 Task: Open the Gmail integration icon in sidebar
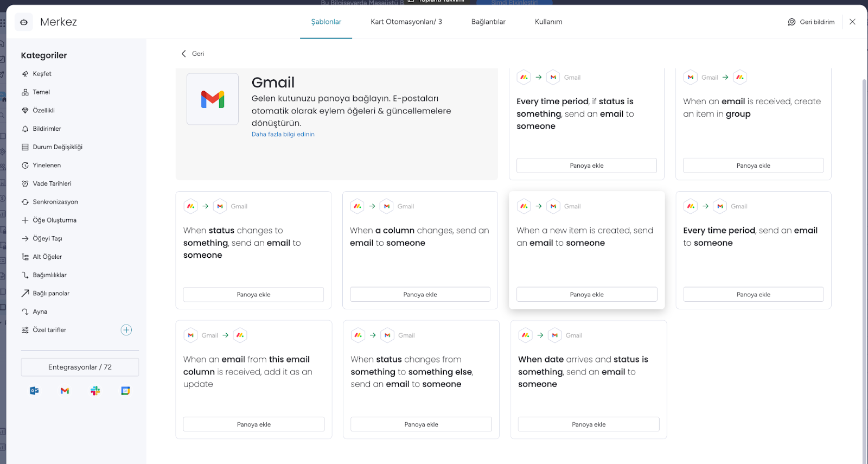(65, 391)
